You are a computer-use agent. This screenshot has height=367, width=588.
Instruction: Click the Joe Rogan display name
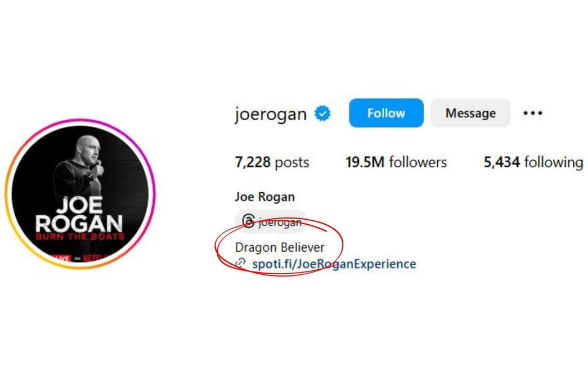[264, 197]
